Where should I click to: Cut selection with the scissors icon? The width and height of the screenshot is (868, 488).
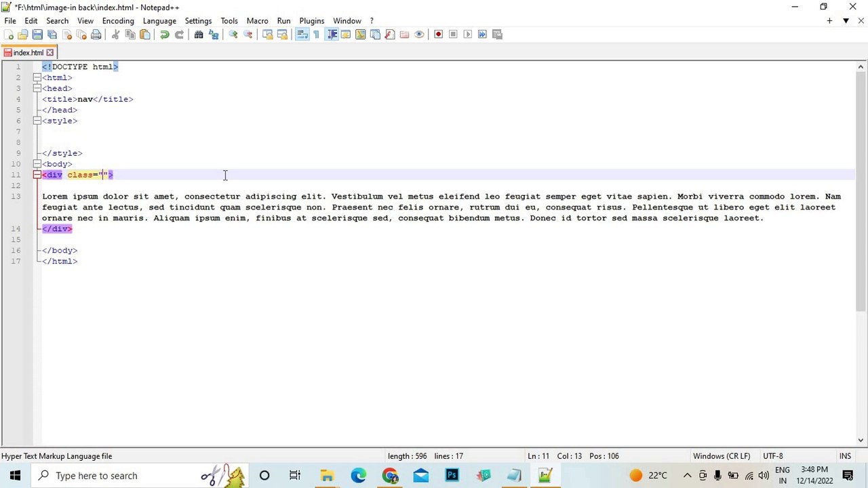(115, 35)
